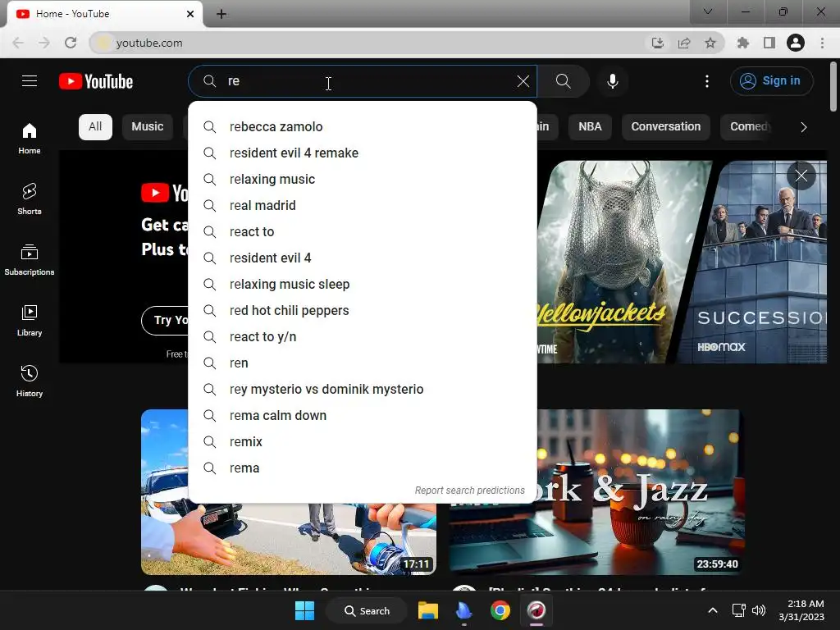Choose suggestion 'red hot chili peppers'
Image resolution: width=840 pixels, height=630 pixels.
363,311
